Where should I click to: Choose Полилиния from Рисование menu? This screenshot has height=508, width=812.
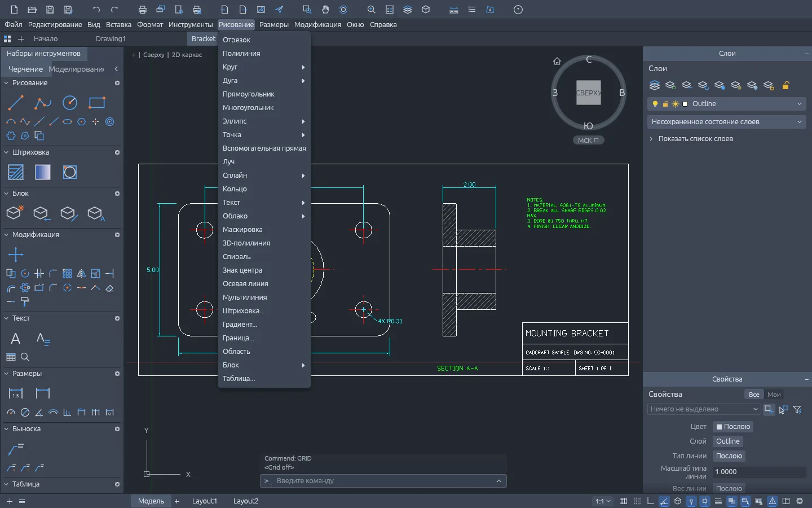click(264, 54)
